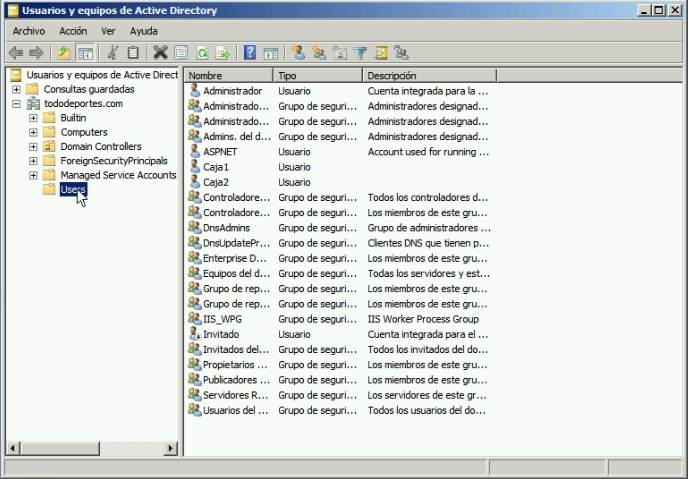This screenshot has height=479, width=688.
Task: Go up one level with folder icon
Action: pos(64,53)
